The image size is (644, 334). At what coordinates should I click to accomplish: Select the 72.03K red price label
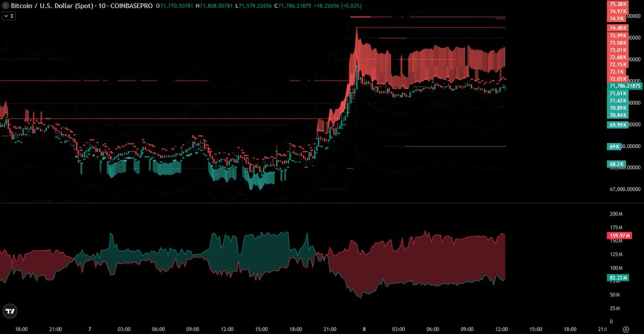[x=618, y=79]
